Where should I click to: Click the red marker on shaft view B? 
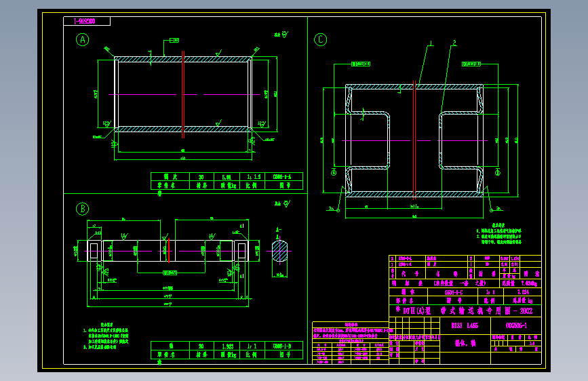pyautogui.click(x=169, y=251)
